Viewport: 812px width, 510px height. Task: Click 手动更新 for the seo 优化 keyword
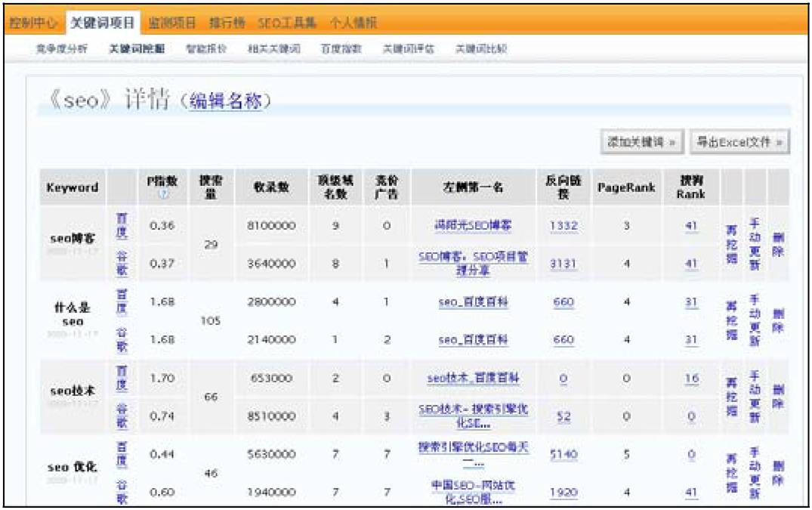[x=755, y=473]
